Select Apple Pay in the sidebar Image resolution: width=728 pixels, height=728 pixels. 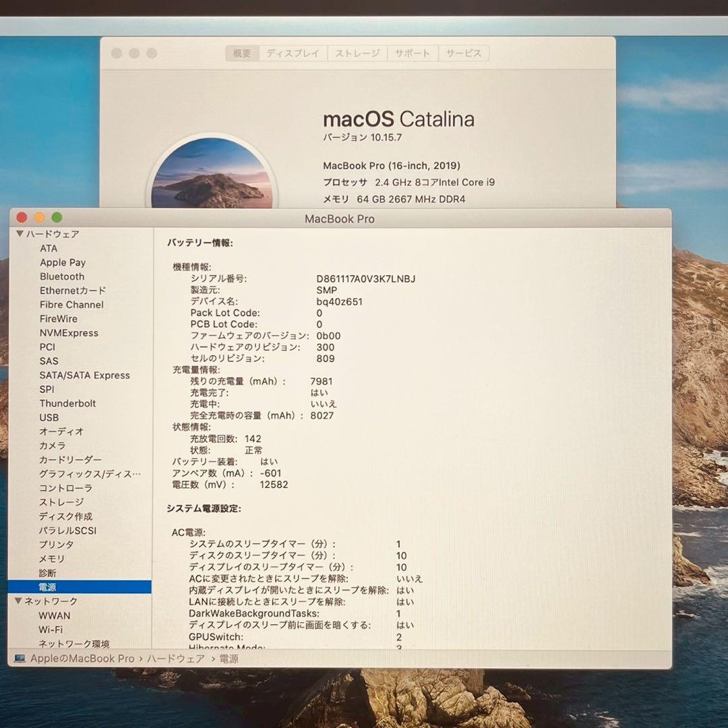point(63,262)
